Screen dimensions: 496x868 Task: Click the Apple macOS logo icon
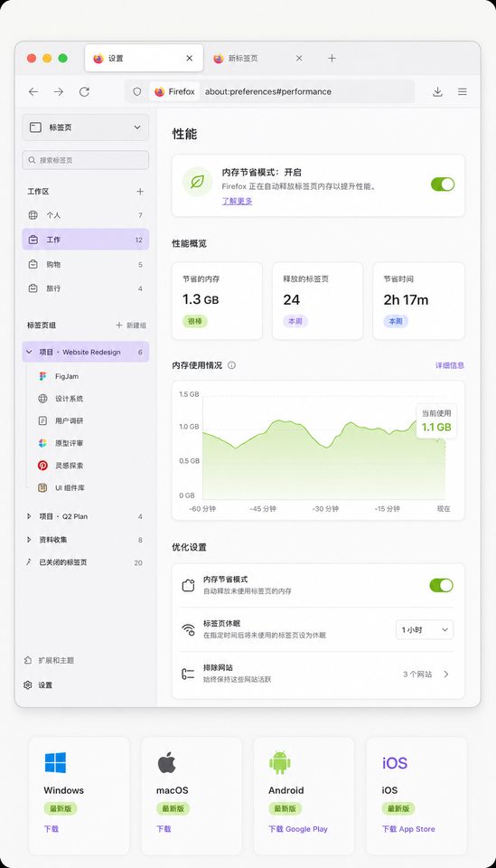(x=167, y=763)
